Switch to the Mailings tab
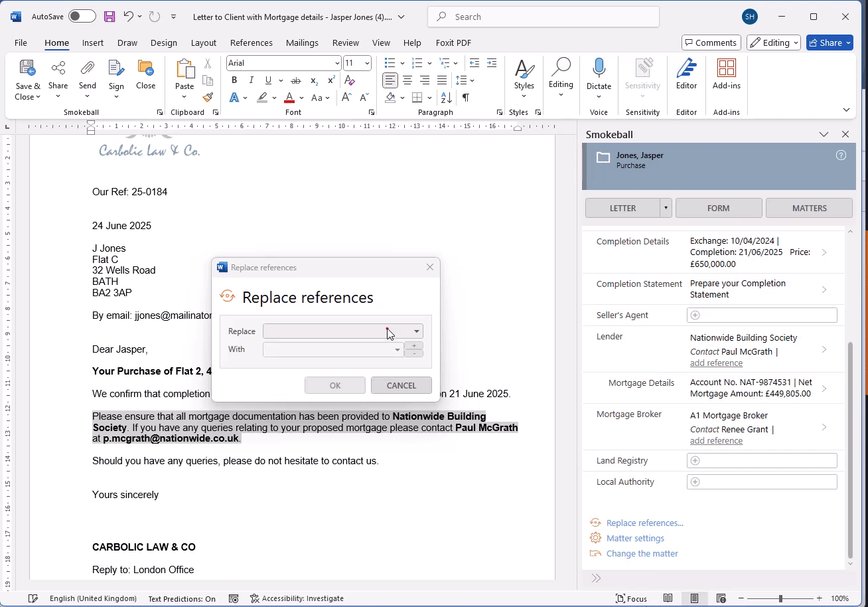The width and height of the screenshot is (868, 607). (302, 43)
